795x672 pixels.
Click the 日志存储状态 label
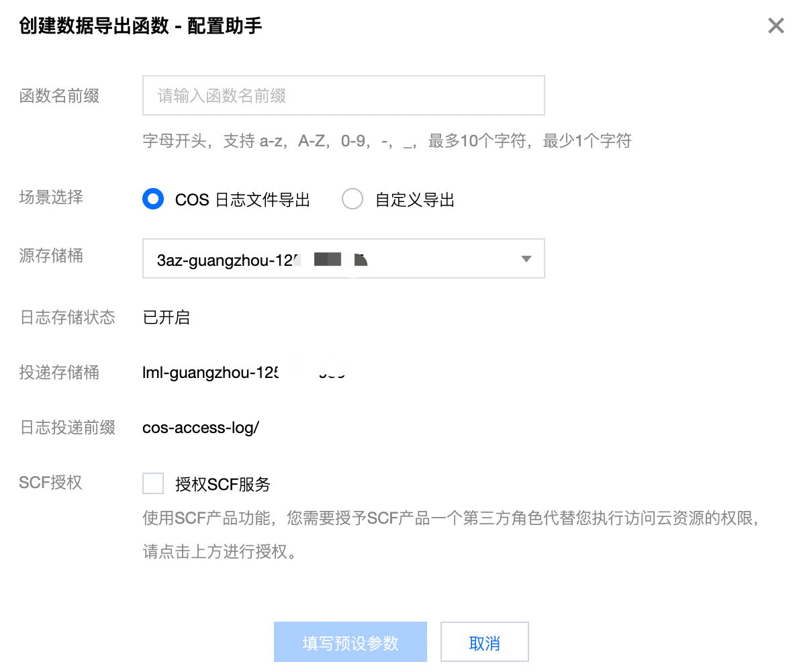click(x=67, y=318)
